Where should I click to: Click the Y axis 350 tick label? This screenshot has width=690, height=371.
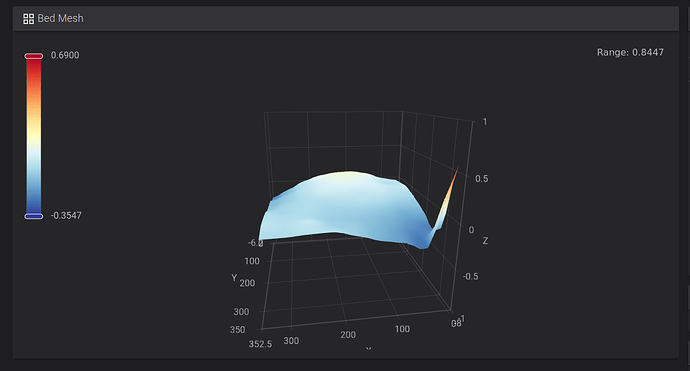click(x=238, y=330)
